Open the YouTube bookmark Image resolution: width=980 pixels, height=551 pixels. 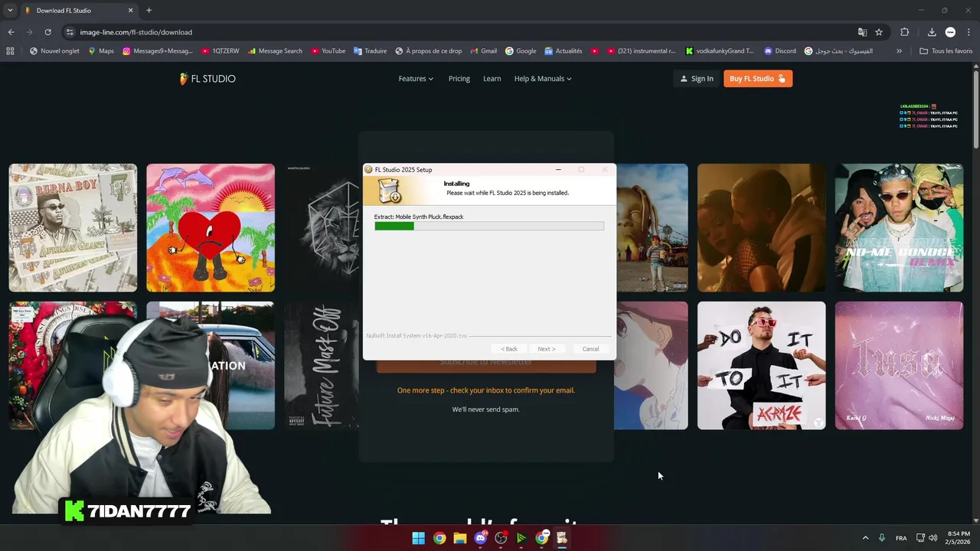[x=328, y=51]
